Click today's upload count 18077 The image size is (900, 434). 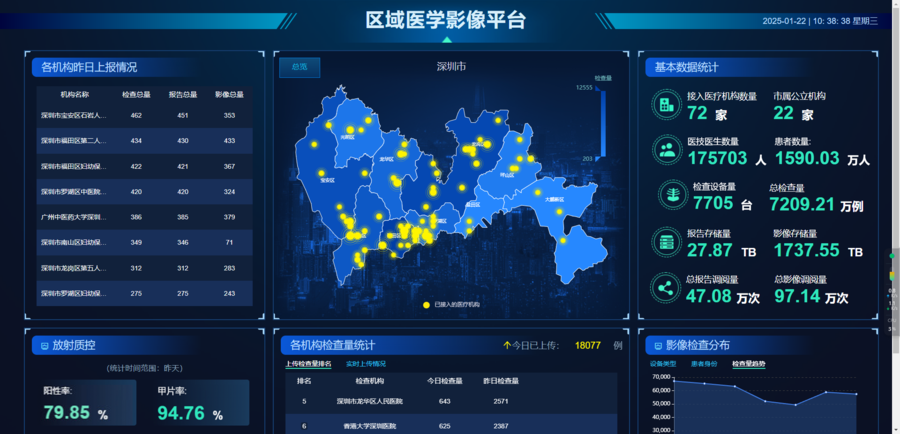[x=588, y=346]
